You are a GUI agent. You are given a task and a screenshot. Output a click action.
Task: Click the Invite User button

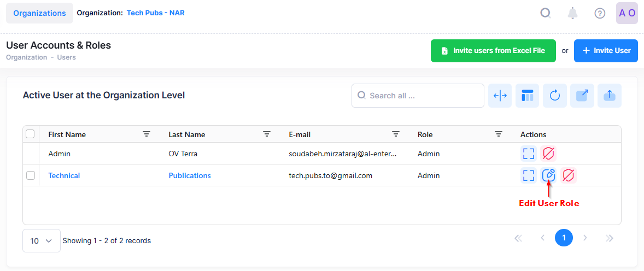coord(606,51)
